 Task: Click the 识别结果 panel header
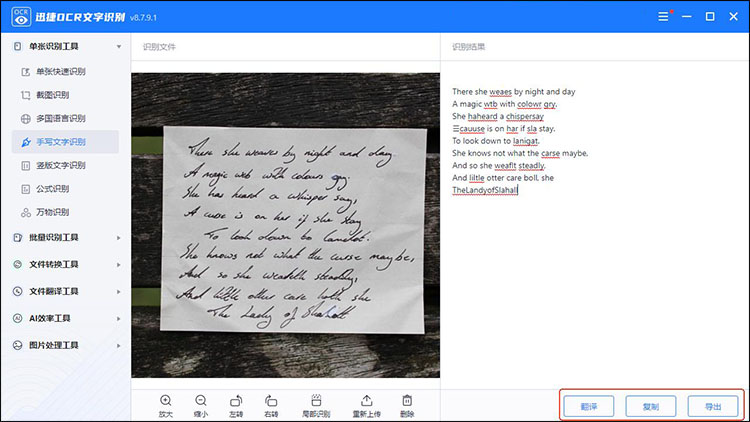click(469, 47)
